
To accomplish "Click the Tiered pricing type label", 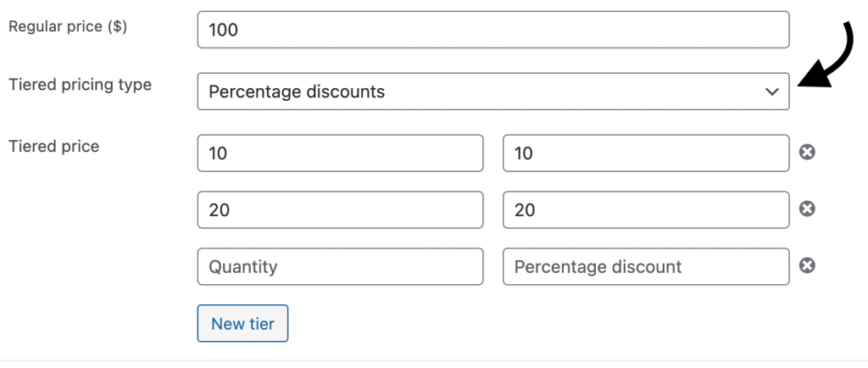I will 80,85.
